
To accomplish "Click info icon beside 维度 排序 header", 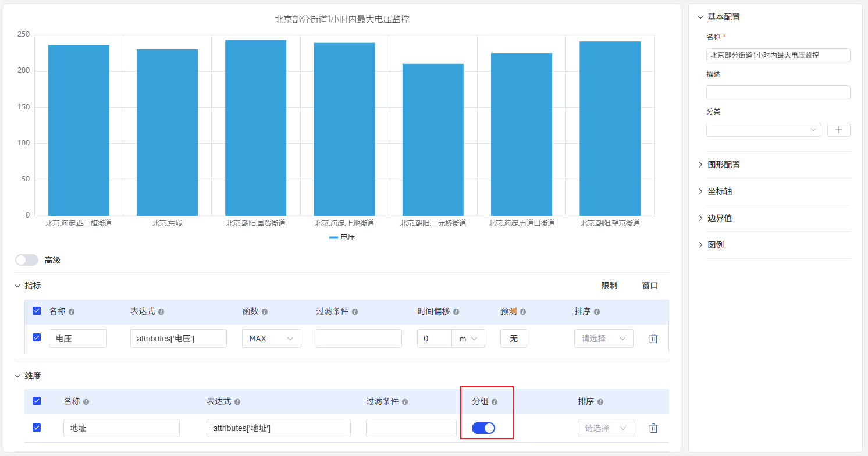I will [600, 402].
